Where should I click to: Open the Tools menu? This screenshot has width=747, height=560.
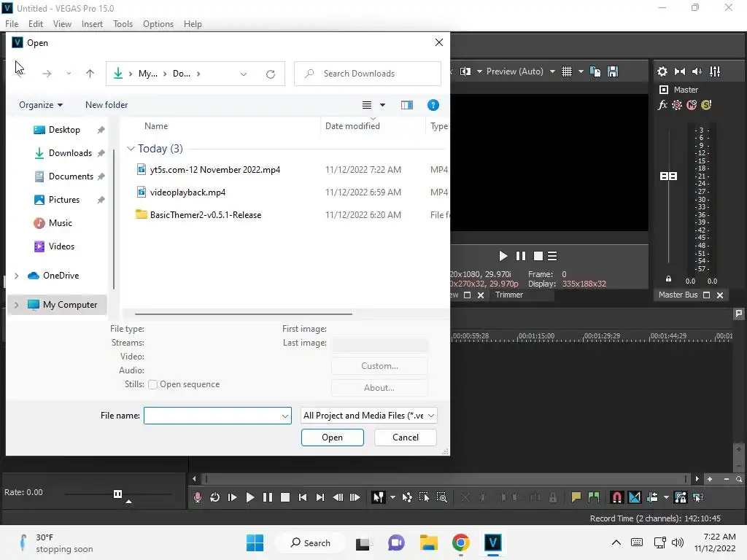click(x=123, y=24)
